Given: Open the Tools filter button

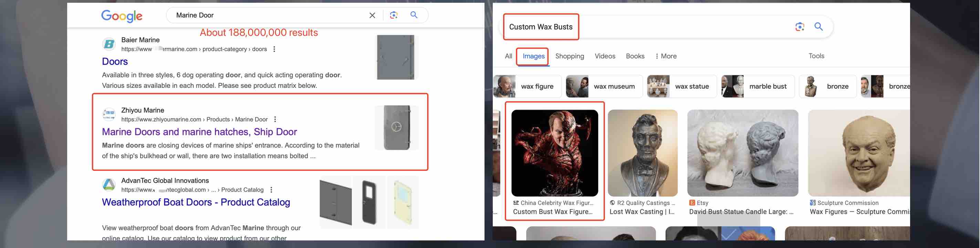Looking at the screenshot, I should click(816, 56).
